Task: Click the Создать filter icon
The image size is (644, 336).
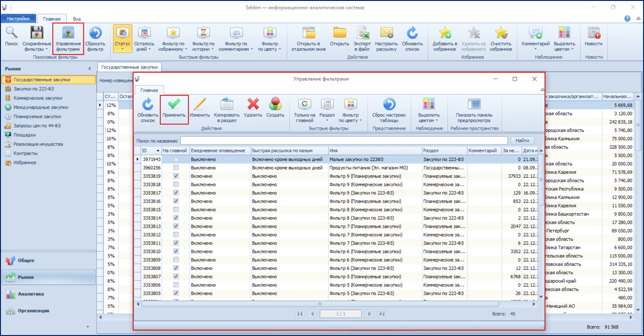Action: pyautogui.click(x=275, y=104)
